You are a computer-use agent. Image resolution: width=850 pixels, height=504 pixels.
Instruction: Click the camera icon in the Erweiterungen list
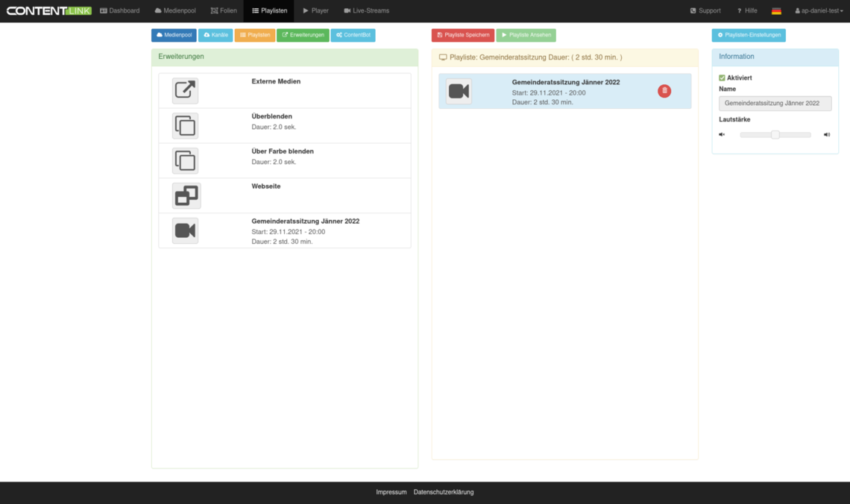coord(185,231)
